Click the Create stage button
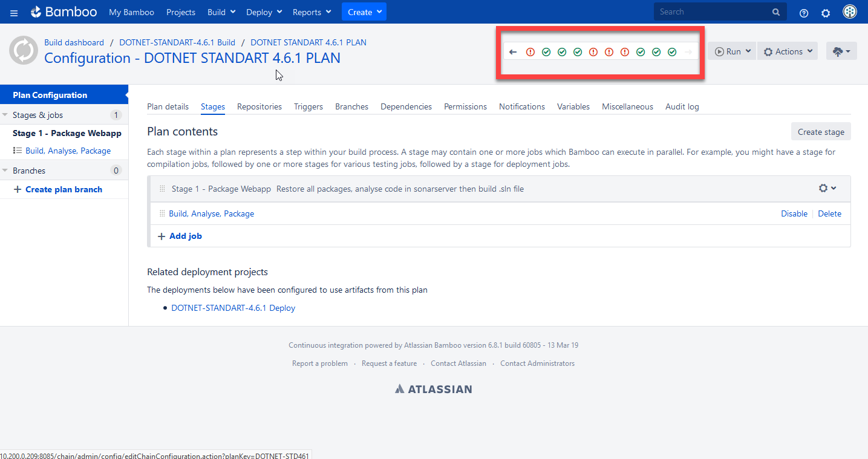The width and height of the screenshot is (868, 459). pyautogui.click(x=821, y=132)
